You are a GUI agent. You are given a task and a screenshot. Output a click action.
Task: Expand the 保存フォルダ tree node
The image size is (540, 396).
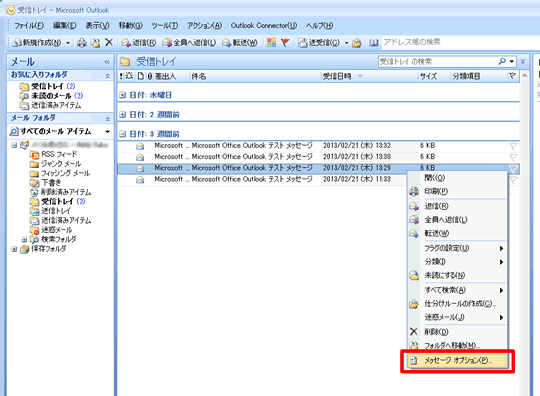tap(14, 249)
